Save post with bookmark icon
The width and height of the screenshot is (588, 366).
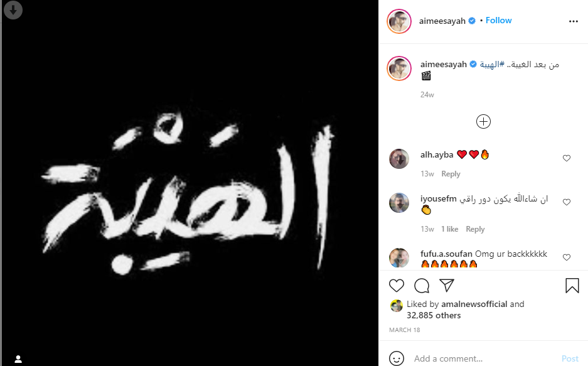point(572,286)
